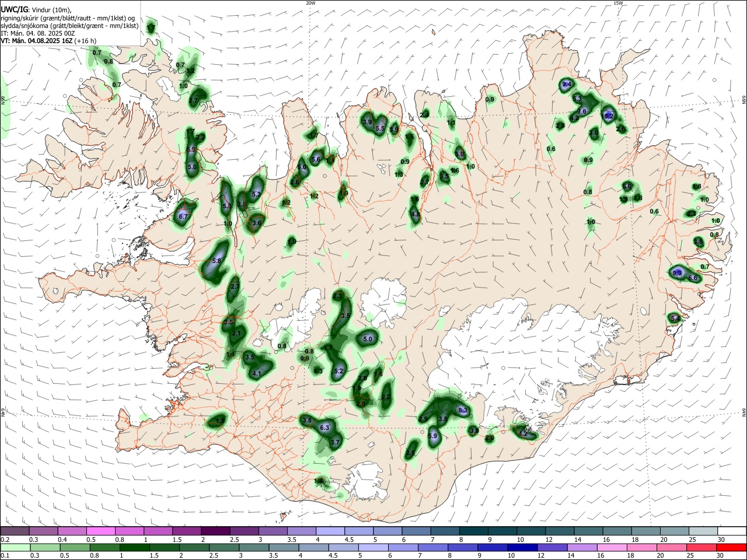Image resolution: width=747 pixels, height=560 pixels.
Task: Click the 5.2 value in the central highlands
Action: coord(339,371)
